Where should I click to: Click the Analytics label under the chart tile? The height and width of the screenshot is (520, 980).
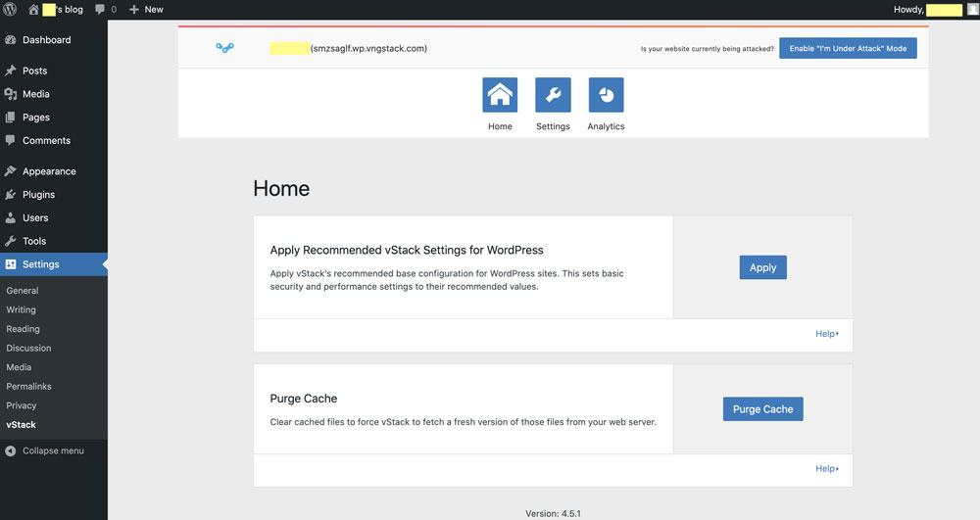point(607,126)
